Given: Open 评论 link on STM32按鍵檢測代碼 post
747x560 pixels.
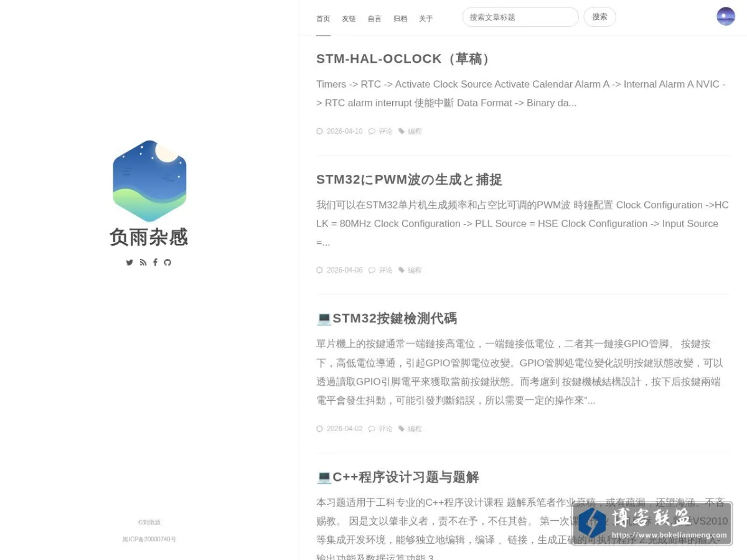Looking at the screenshot, I should (x=385, y=429).
